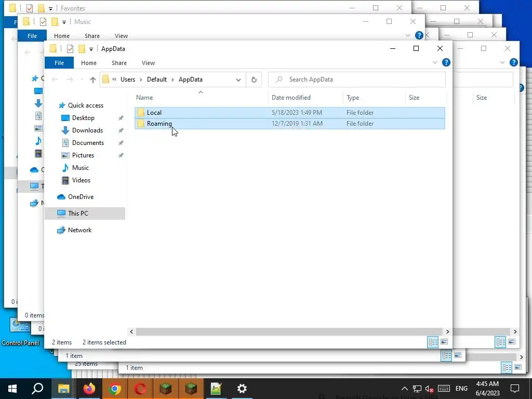Open the Windows Start menu
The height and width of the screenshot is (399, 532).
pyautogui.click(x=12, y=389)
